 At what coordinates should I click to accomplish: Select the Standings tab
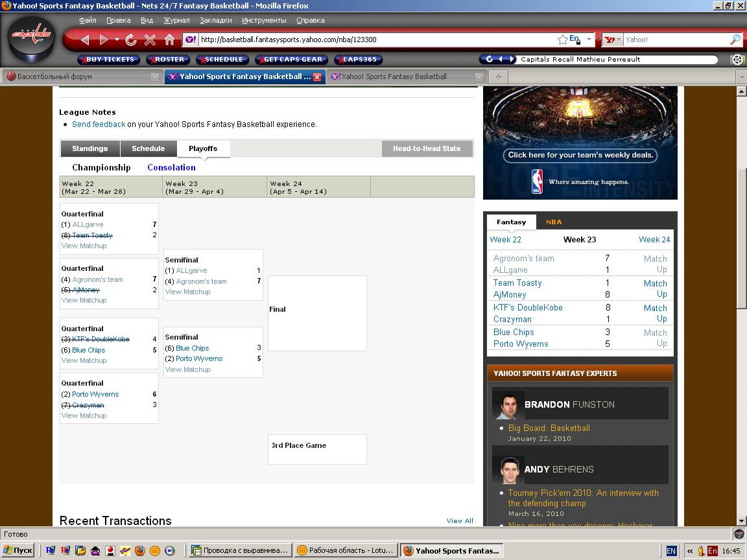[x=90, y=148]
